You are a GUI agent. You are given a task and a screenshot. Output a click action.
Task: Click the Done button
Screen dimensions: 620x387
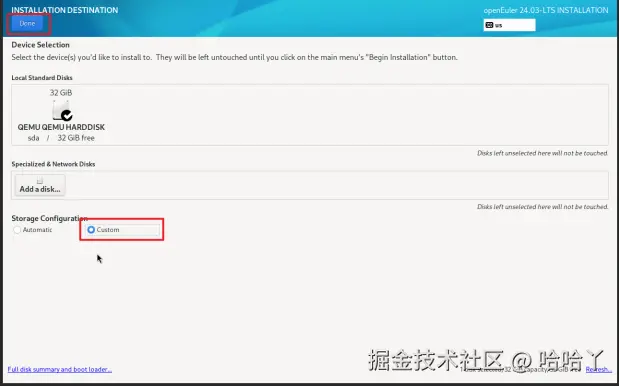27,24
